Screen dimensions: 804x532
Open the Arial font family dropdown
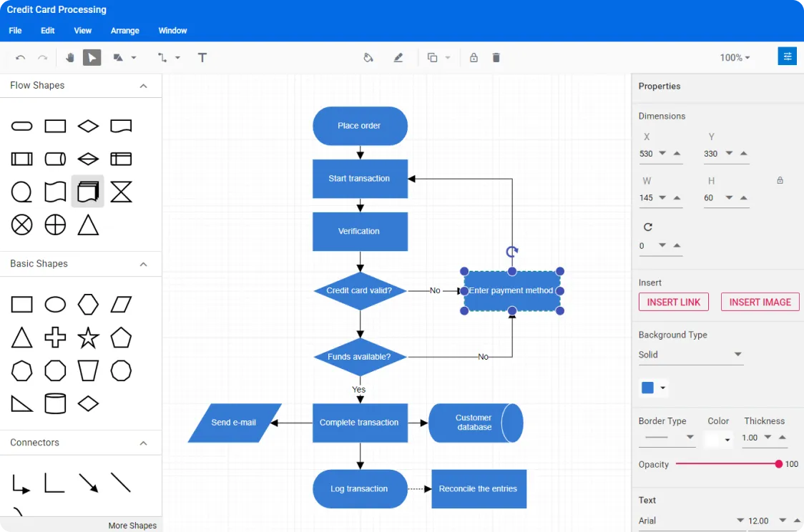[690, 521]
